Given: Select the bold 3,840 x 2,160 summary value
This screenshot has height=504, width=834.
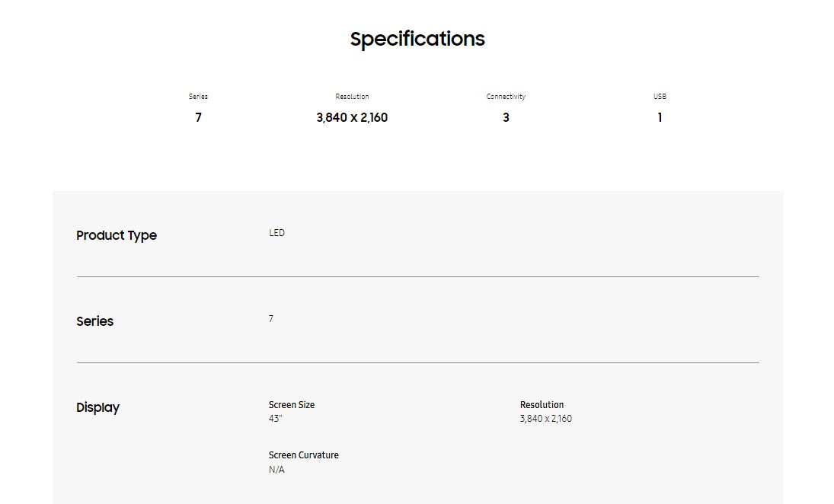Looking at the screenshot, I should coord(352,117).
